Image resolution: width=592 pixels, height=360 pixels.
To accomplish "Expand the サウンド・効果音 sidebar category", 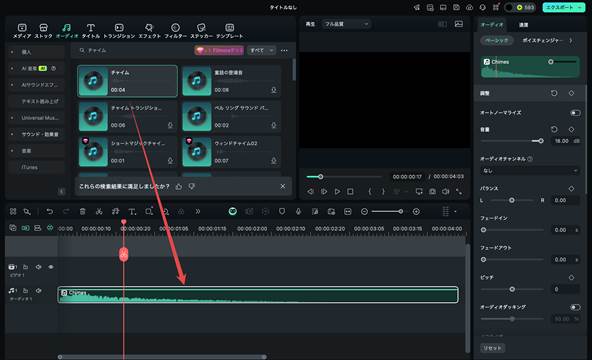I will [12, 134].
